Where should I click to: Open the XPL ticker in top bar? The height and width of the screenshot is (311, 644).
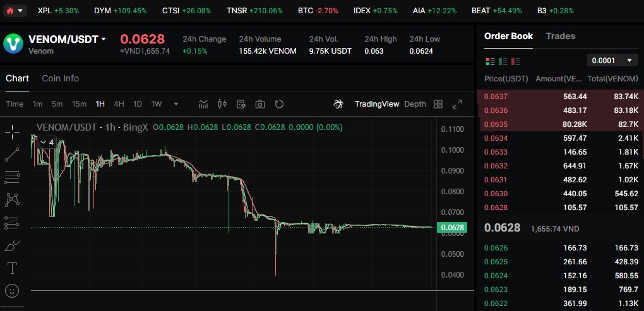[58, 11]
